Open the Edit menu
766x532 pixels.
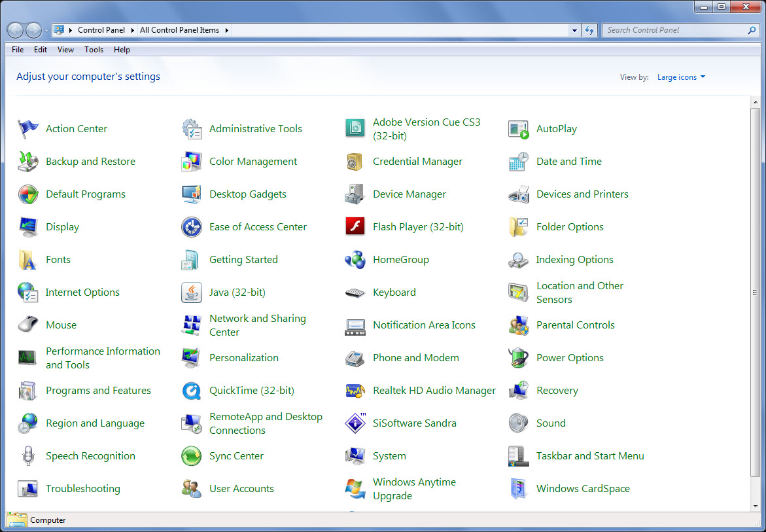41,50
